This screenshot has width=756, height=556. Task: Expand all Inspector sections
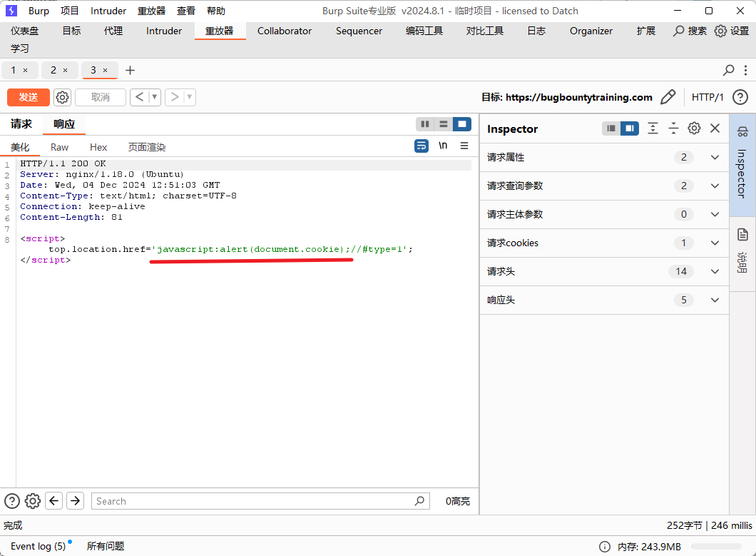[x=653, y=128]
